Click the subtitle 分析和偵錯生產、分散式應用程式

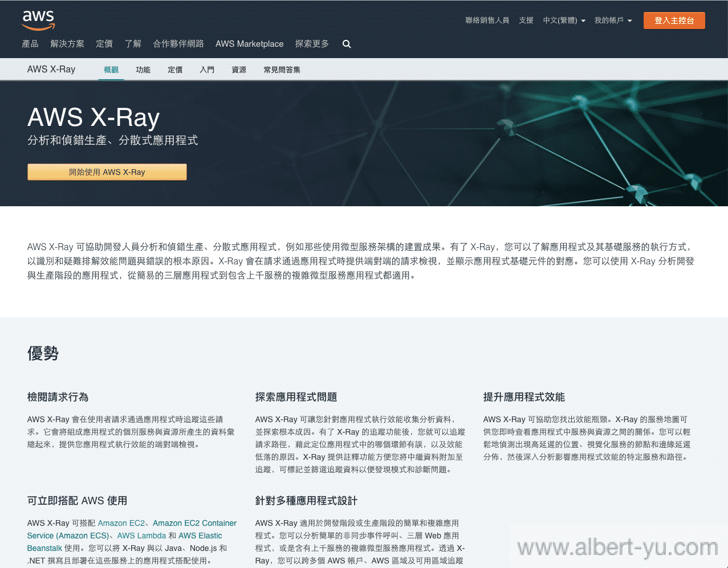pos(113,140)
